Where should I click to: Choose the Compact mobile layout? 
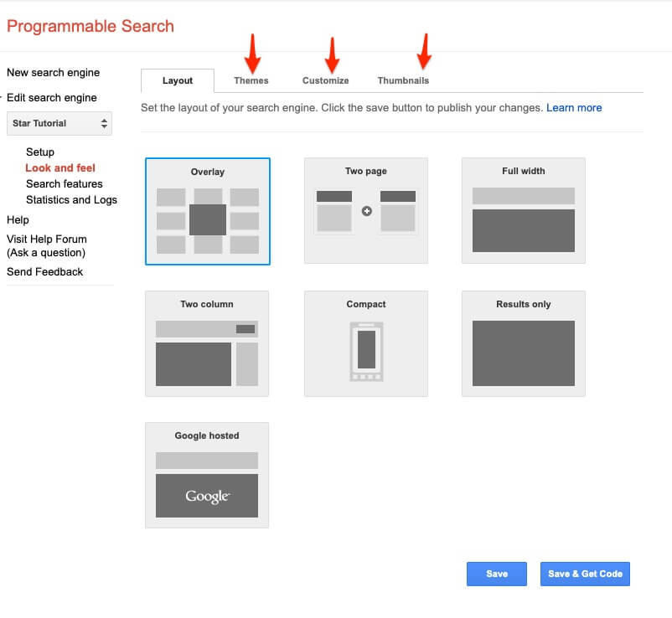(x=366, y=343)
